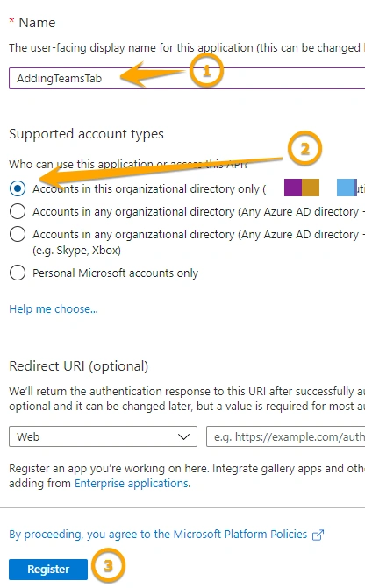Click the Supported account types heading
365x588 pixels.
[86, 134]
